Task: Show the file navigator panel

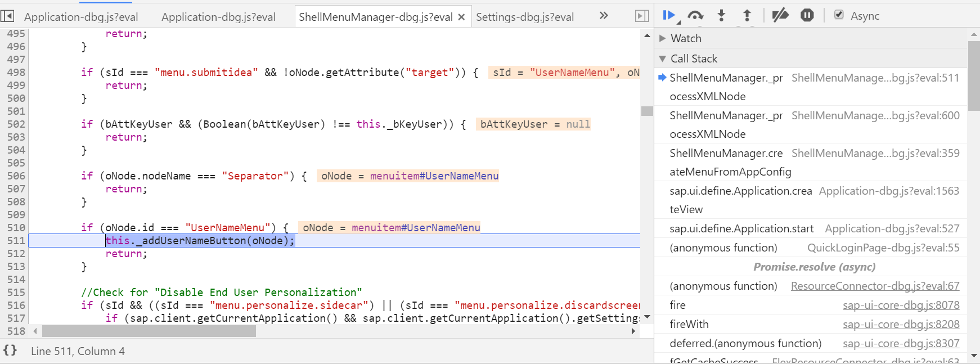Action: pos(7,16)
